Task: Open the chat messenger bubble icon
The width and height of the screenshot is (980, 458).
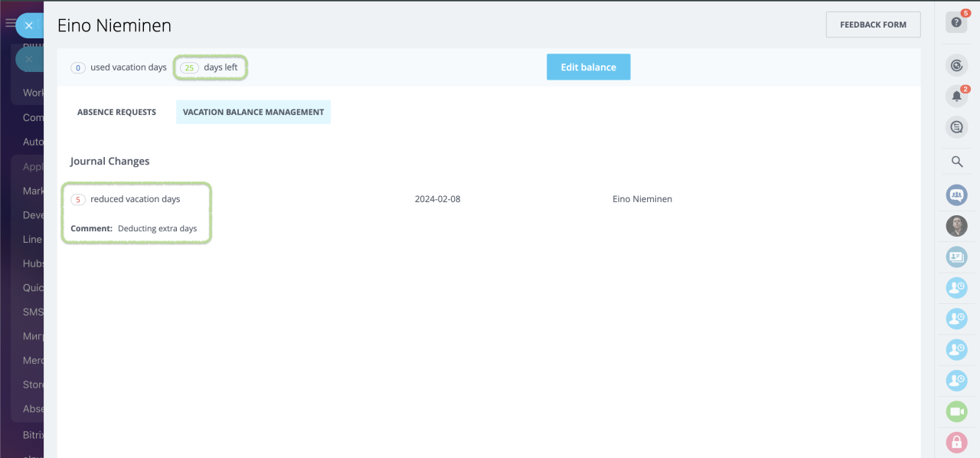Action: click(x=955, y=126)
